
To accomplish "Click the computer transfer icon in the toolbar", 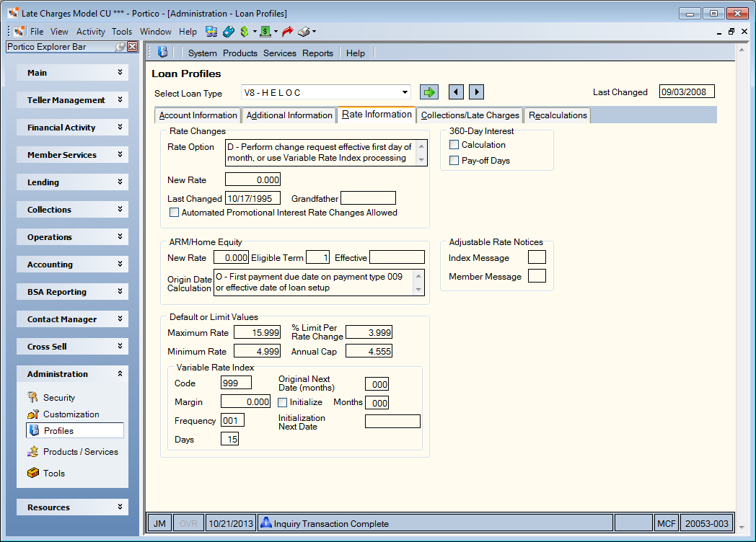I will 211,32.
